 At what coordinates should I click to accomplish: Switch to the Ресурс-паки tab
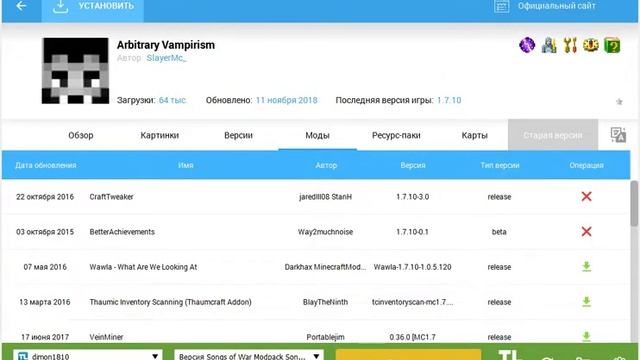[396, 135]
